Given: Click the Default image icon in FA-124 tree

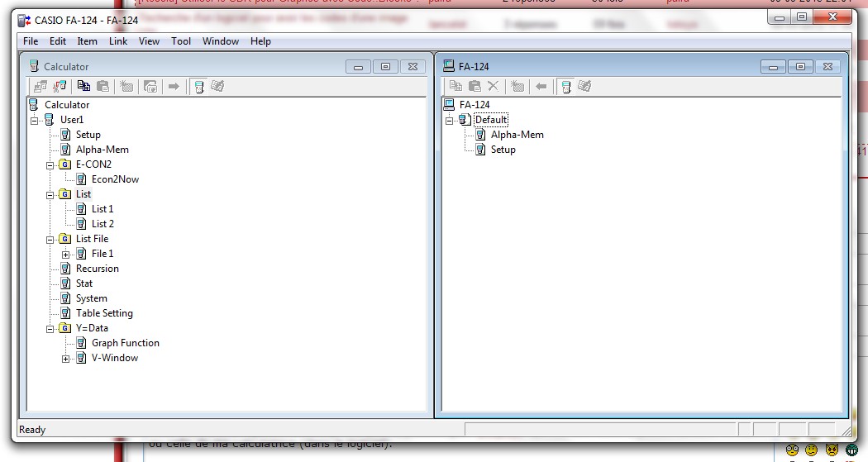Looking at the screenshot, I should click(465, 120).
